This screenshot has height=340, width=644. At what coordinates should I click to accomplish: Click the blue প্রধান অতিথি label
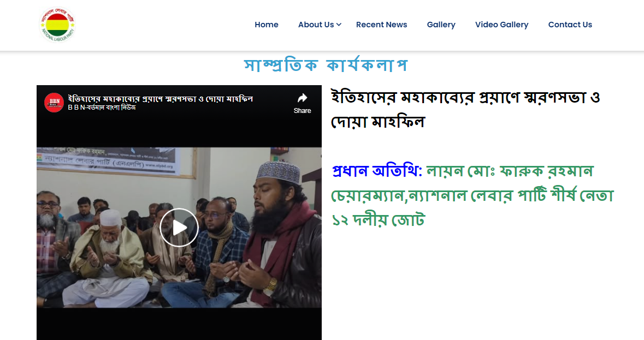tap(377, 171)
